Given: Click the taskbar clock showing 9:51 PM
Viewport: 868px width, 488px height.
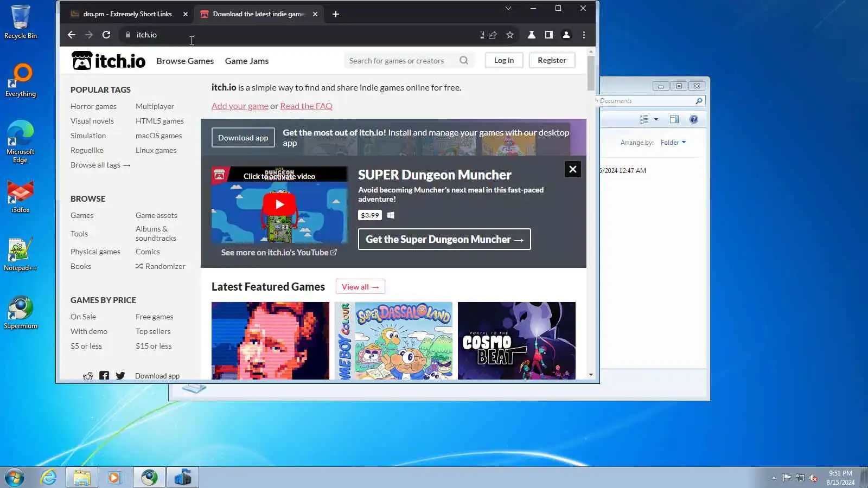Looking at the screenshot, I should click(x=840, y=478).
